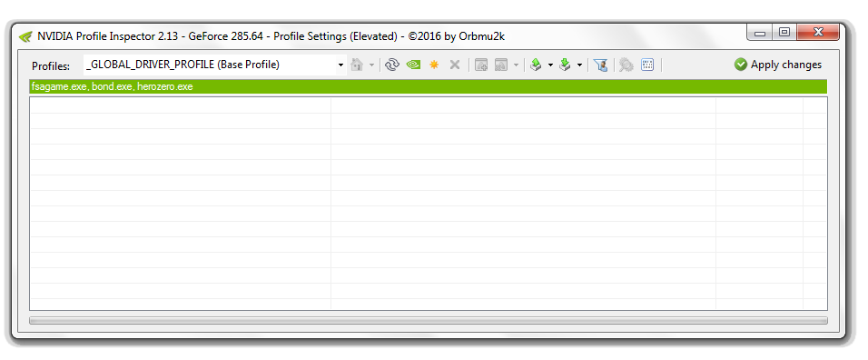
Task: Open the export profiles dropdown arrow
Action: [x=550, y=65]
